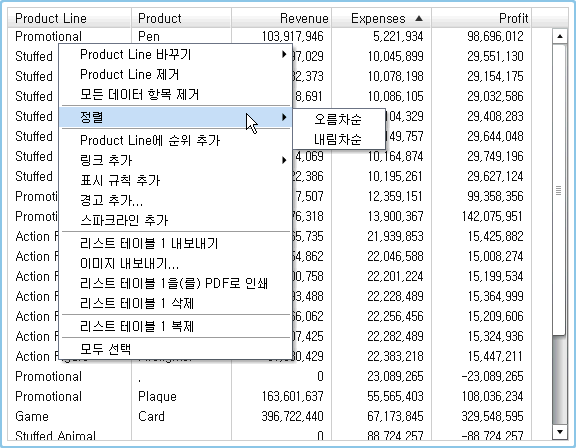
Task: Select 스파크라인 추가
Action: pyautogui.click(x=176, y=220)
